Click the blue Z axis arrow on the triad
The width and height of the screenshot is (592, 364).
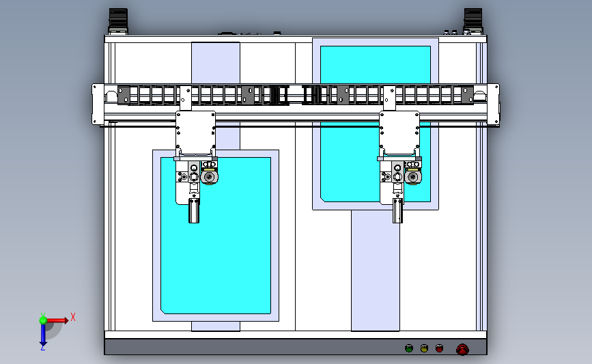click(43, 335)
